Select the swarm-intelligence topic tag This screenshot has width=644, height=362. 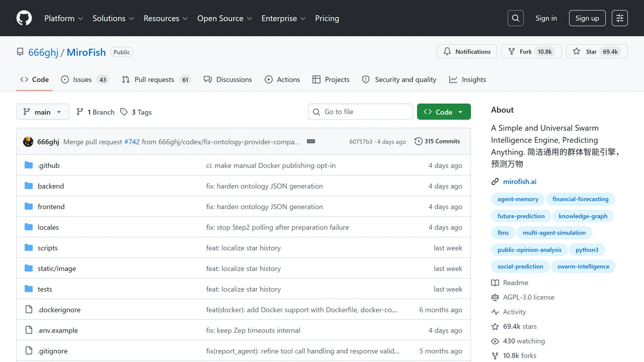pyautogui.click(x=583, y=266)
